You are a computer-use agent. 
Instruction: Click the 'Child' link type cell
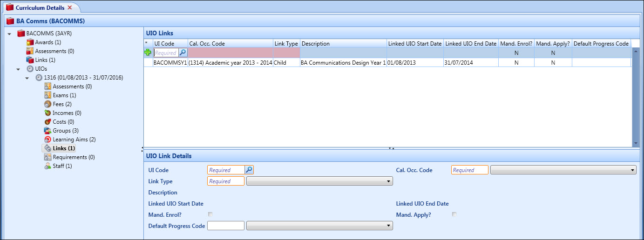[x=286, y=62]
